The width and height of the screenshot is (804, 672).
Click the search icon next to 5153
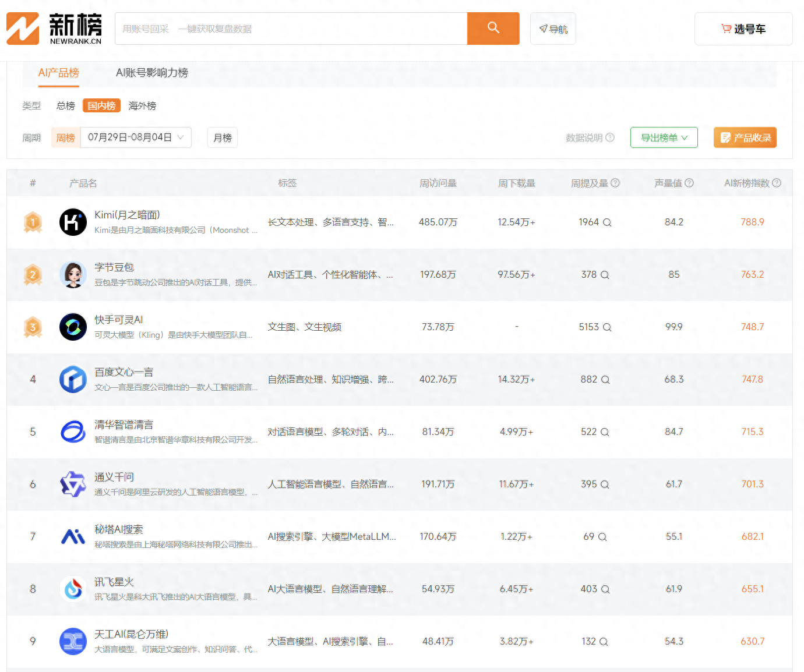click(x=607, y=327)
